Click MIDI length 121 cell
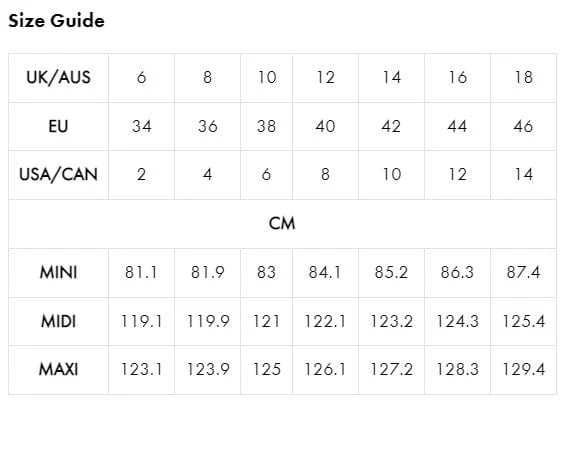The image size is (575, 452). point(267,321)
